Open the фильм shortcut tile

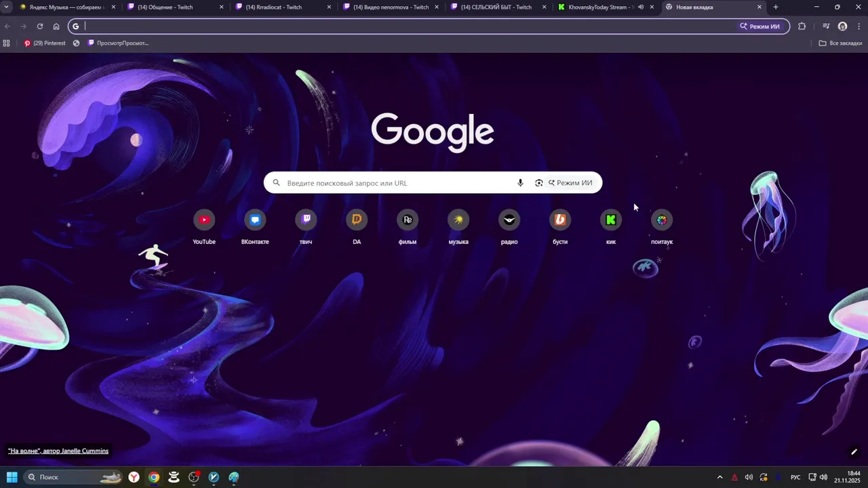point(408,227)
